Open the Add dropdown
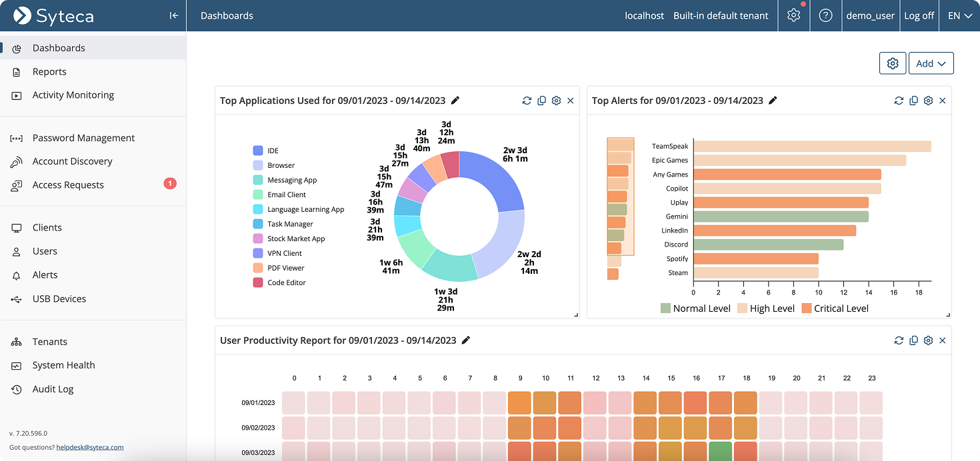The width and height of the screenshot is (980, 461). (931, 63)
